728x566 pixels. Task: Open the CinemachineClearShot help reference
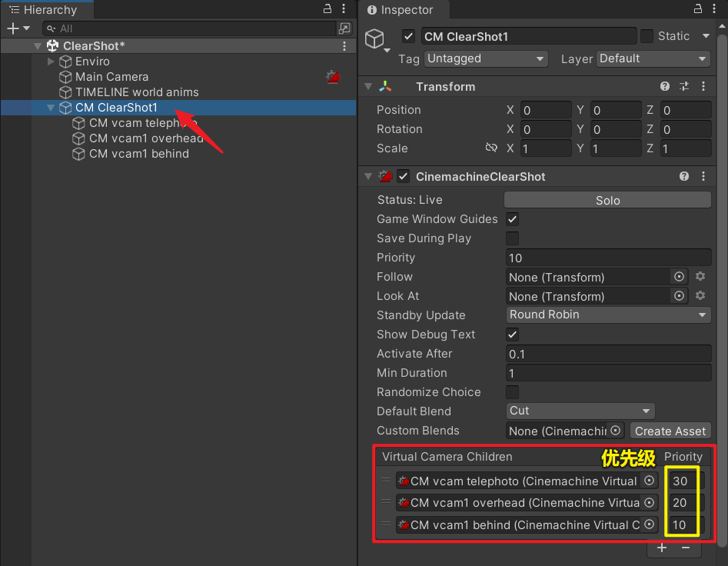pos(684,176)
